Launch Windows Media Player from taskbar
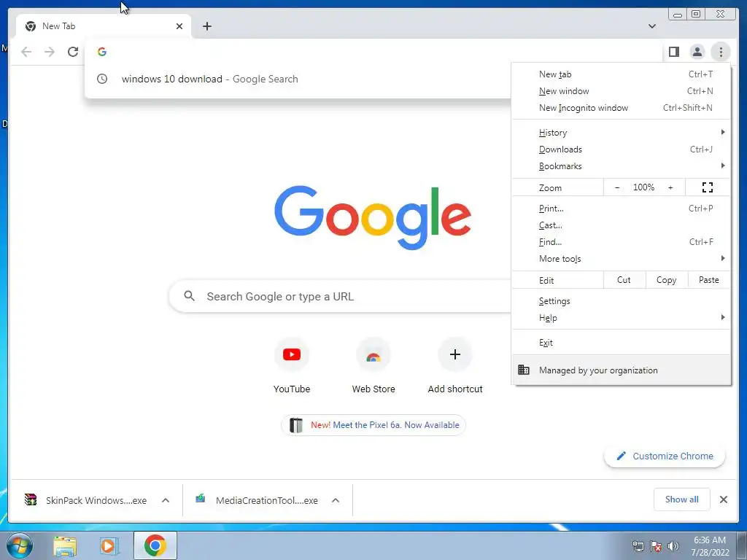Image resolution: width=747 pixels, height=560 pixels. (x=109, y=545)
